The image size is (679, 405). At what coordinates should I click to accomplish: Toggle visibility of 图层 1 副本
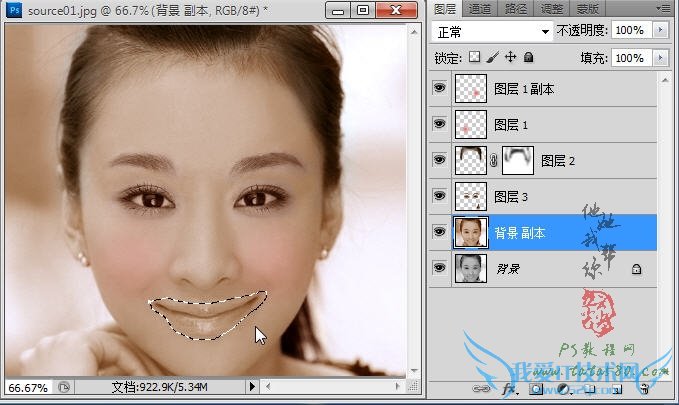(439, 88)
